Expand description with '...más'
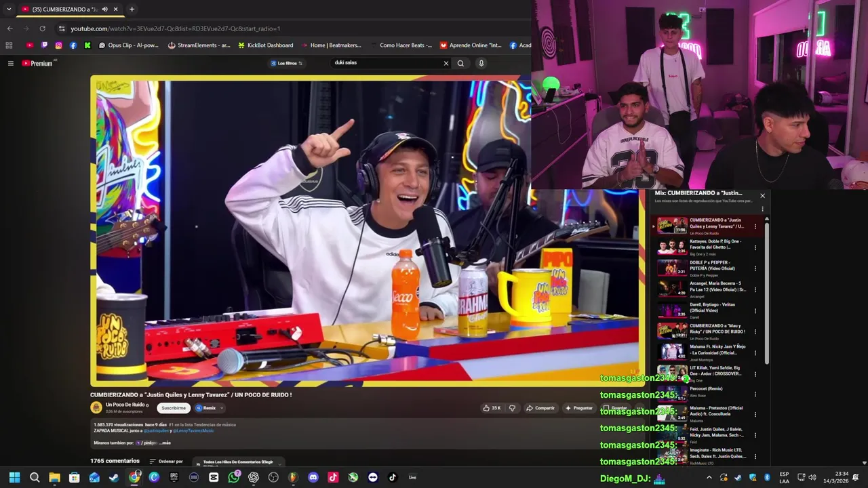The height and width of the screenshot is (488, 868). click(x=165, y=443)
